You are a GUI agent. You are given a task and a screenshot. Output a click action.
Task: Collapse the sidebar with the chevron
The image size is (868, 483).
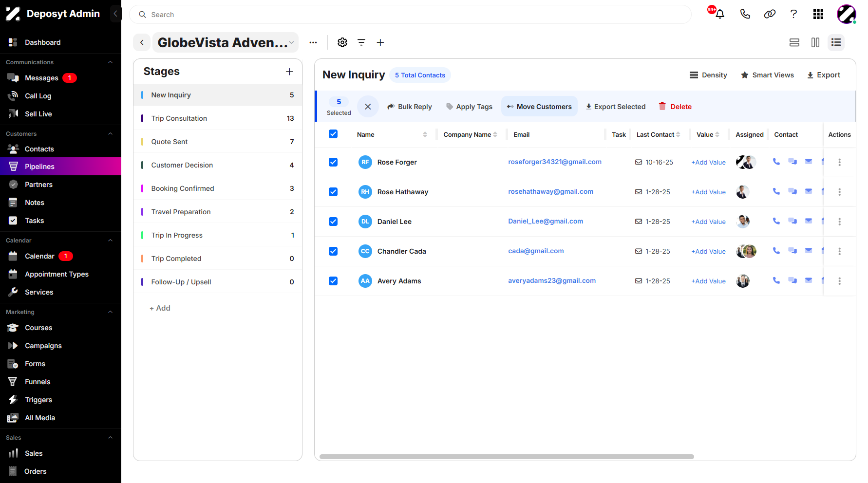[x=115, y=14]
